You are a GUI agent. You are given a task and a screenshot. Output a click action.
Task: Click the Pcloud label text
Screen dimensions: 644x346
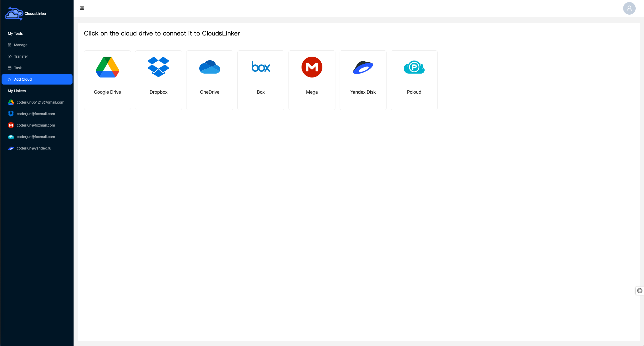pos(414,92)
